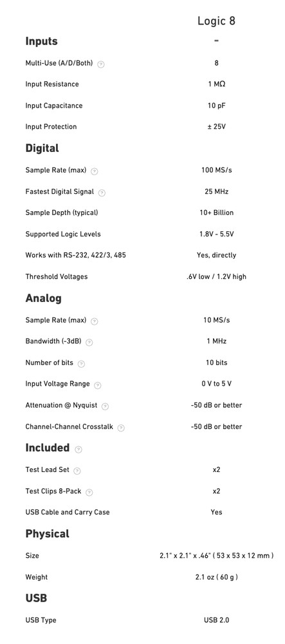Viewport: 285px width, 644px height.
Task: Click the Logic 8 column header
Action: click(217, 21)
